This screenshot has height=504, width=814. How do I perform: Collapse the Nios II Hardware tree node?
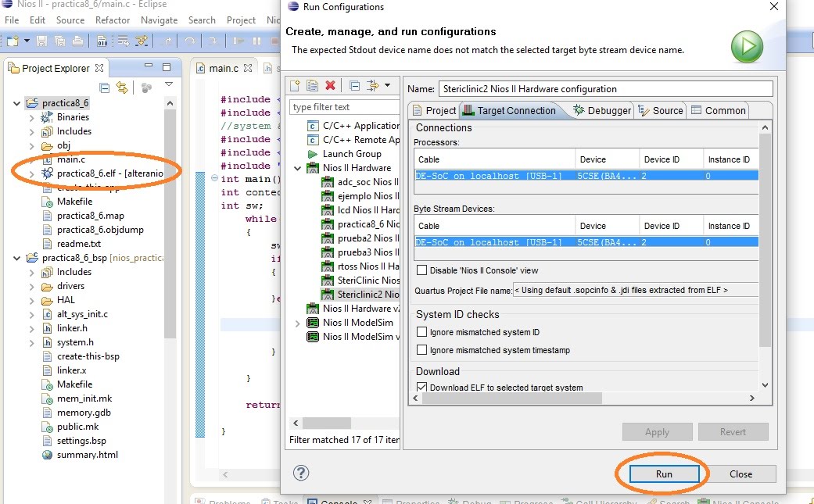click(297, 168)
